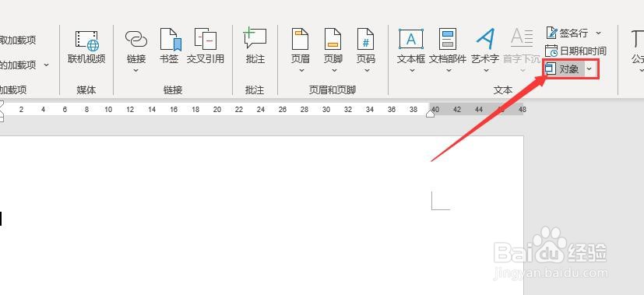Viewport: 644px width, 295px height.
Task: Expand the 艺术字 dropdown chevron
Action: (x=486, y=71)
